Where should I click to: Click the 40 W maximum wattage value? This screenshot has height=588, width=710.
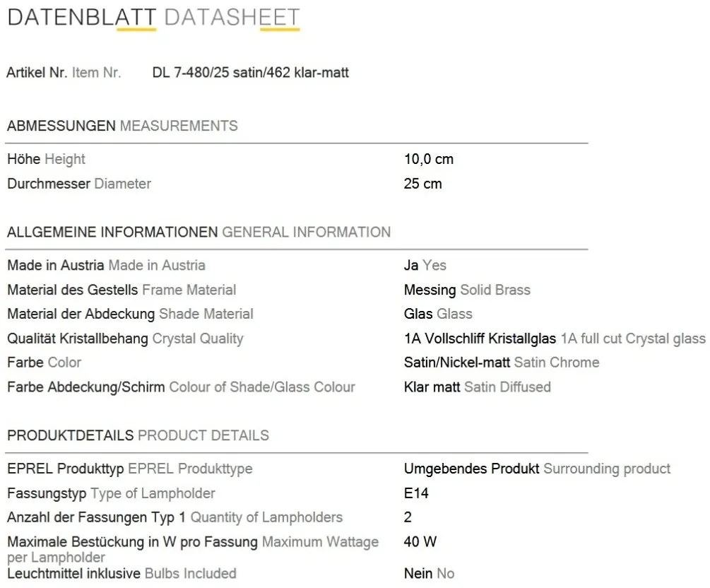[420, 542]
